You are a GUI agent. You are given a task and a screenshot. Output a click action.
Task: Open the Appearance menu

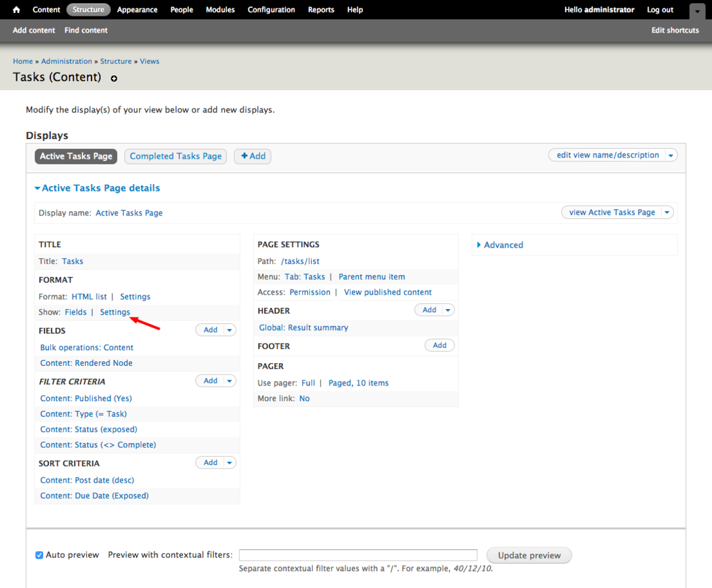(x=137, y=10)
